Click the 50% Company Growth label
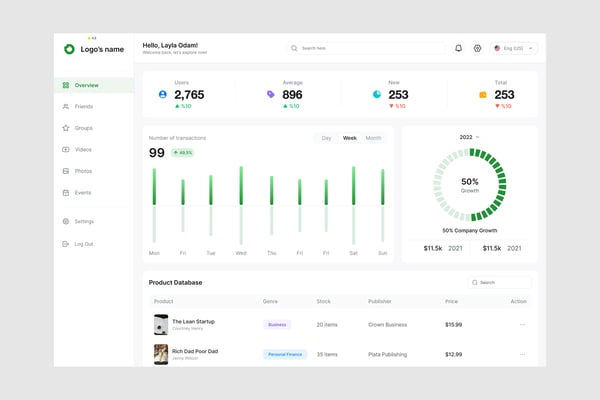Image resolution: width=600 pixels, height=400 pixels. coord(470,230)
